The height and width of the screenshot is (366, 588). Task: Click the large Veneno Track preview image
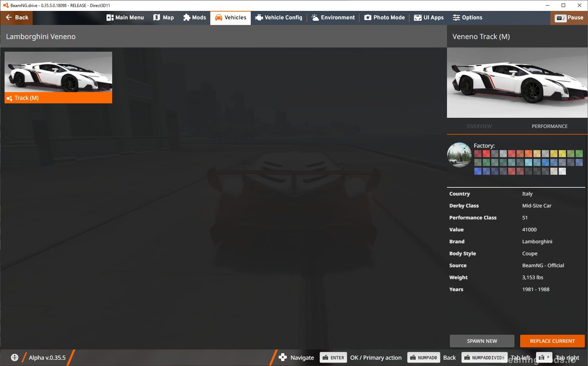(x=517, y=83)
